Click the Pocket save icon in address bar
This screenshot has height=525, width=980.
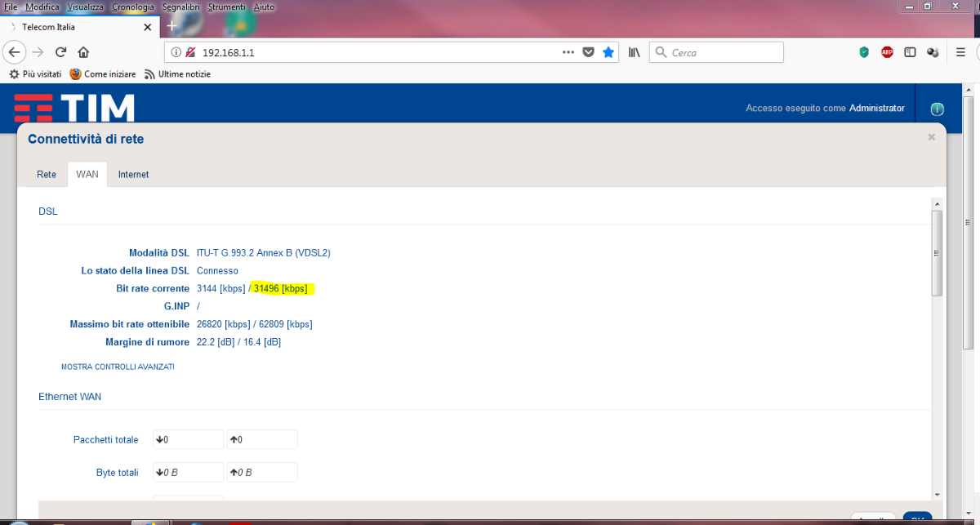pos(588,52)
